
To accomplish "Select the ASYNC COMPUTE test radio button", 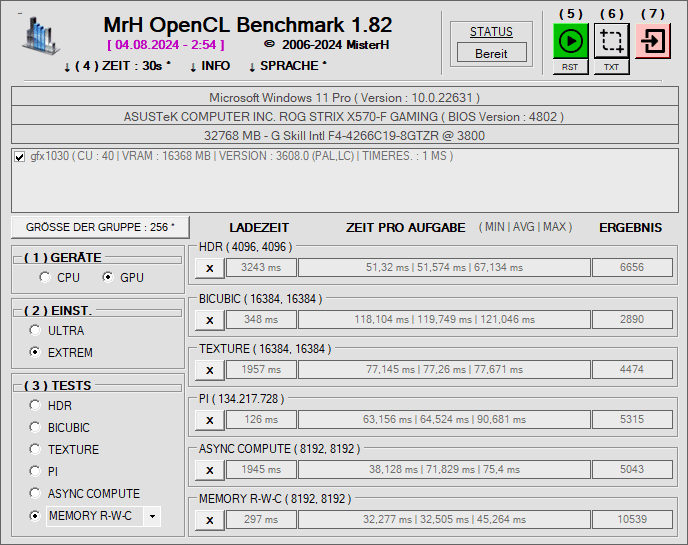I will (x=35, y=494).
